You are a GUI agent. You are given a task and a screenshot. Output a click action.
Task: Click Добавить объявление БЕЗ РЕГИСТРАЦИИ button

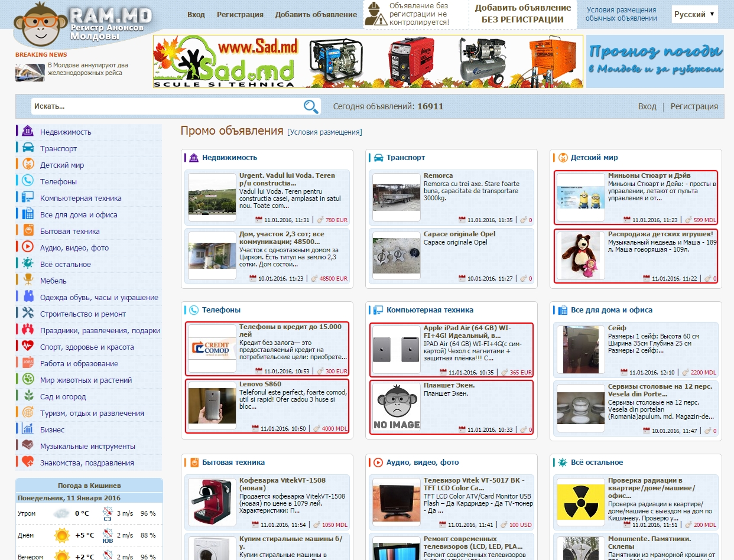coord(522,14)
